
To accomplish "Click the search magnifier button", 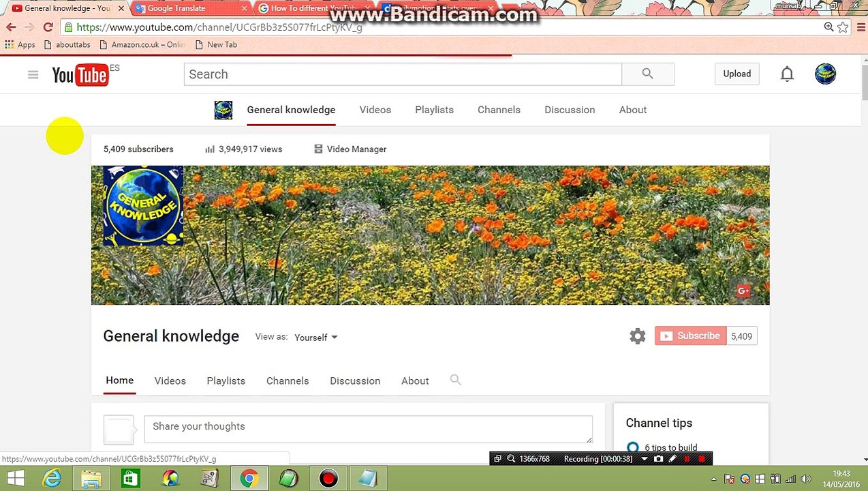I will [x=647, y=74].
